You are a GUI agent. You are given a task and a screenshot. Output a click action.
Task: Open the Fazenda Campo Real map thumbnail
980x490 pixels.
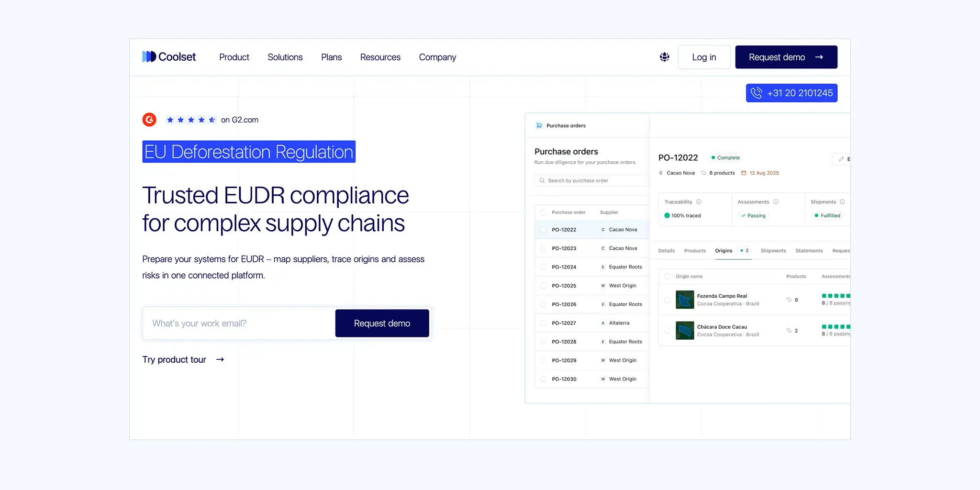click(x=685, y=300)
